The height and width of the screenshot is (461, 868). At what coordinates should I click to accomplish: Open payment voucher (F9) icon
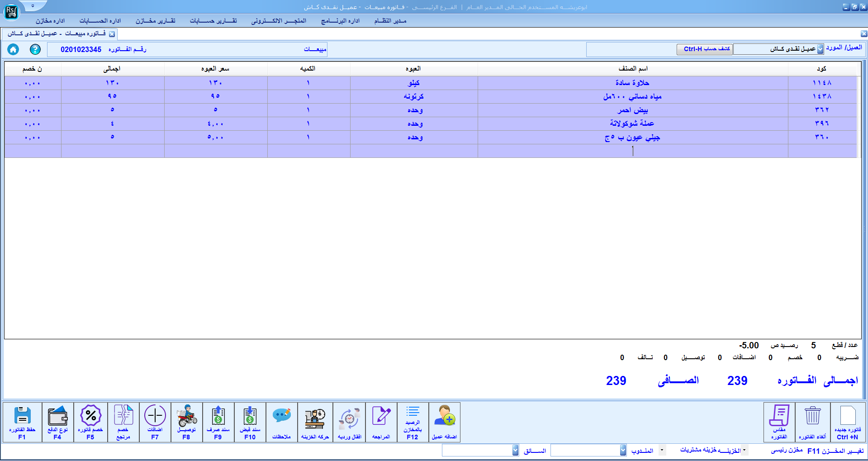(218, 423)
